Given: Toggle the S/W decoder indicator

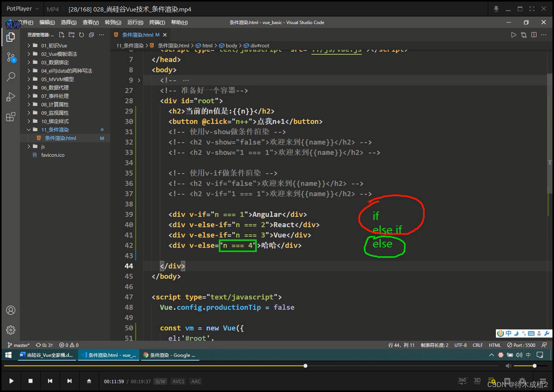Looking at the screenshot, I should coord(160,381).
